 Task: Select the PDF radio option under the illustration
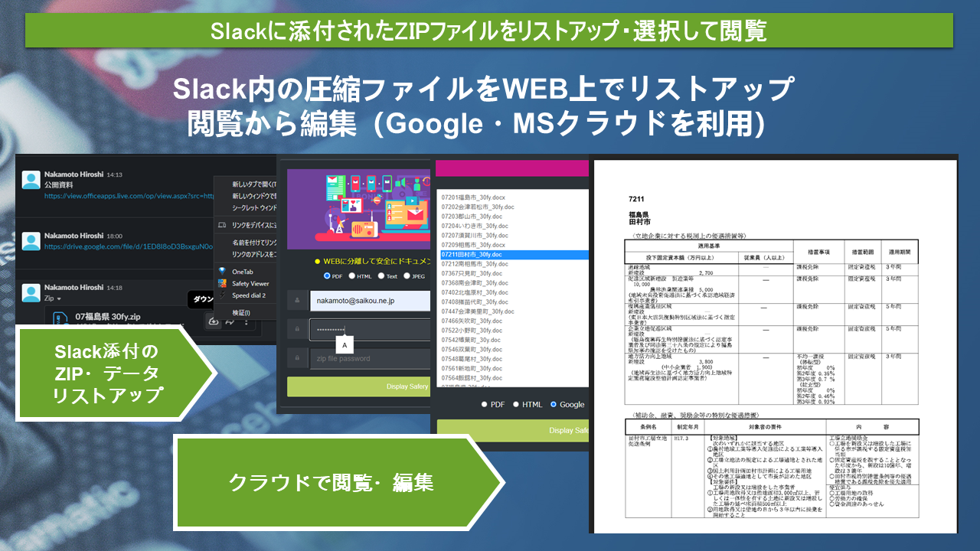(x=327, y=275)
